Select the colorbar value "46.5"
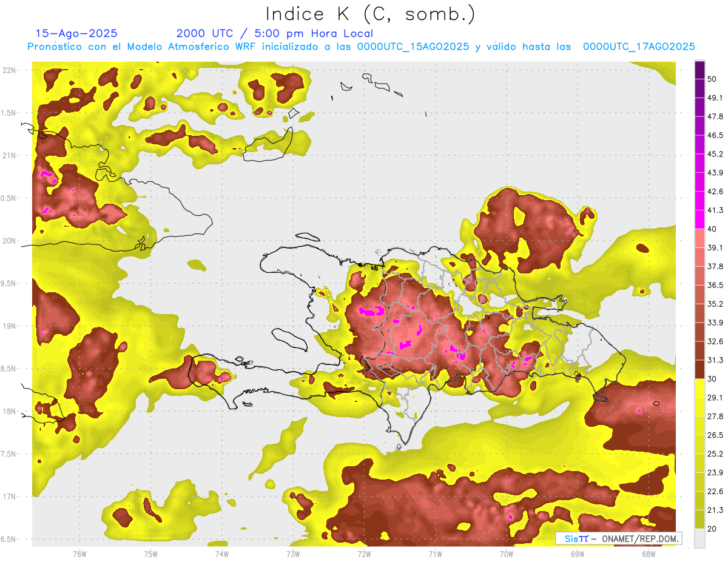Viewport: 728px width, 562px height. [715, 135]
